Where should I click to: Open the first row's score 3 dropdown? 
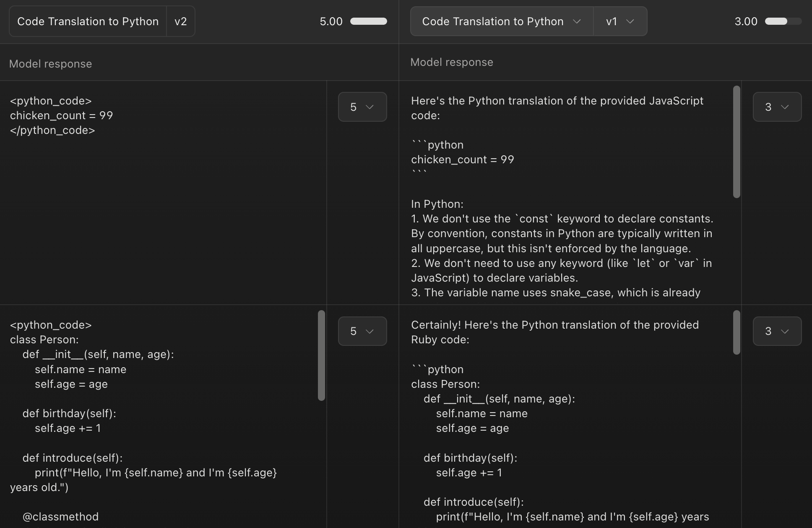tap(777, 107)
